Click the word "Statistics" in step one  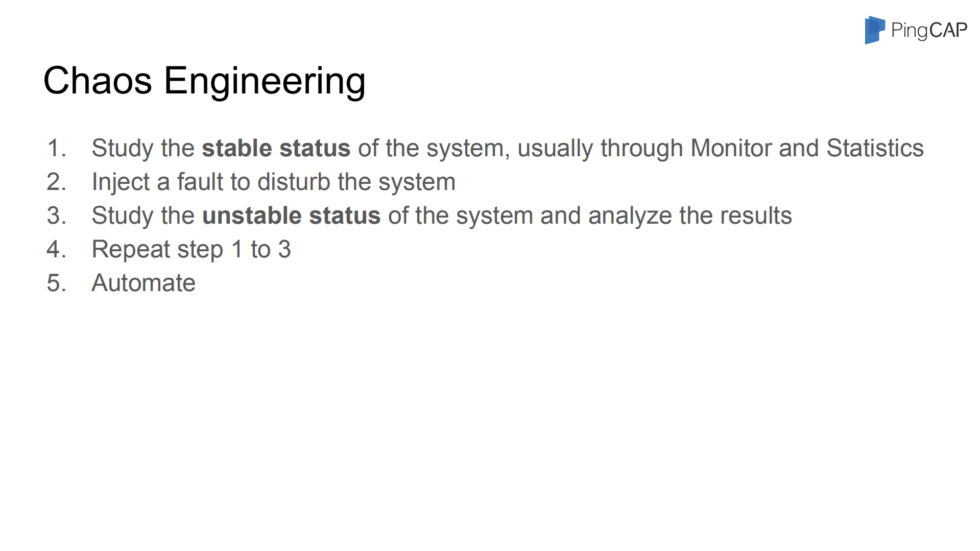click(875, 148)
